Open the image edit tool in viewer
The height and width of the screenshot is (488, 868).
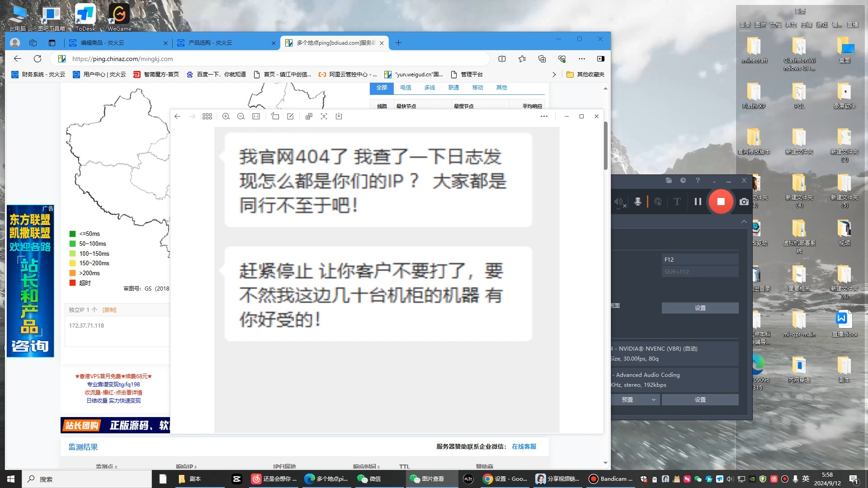point(290,117)
